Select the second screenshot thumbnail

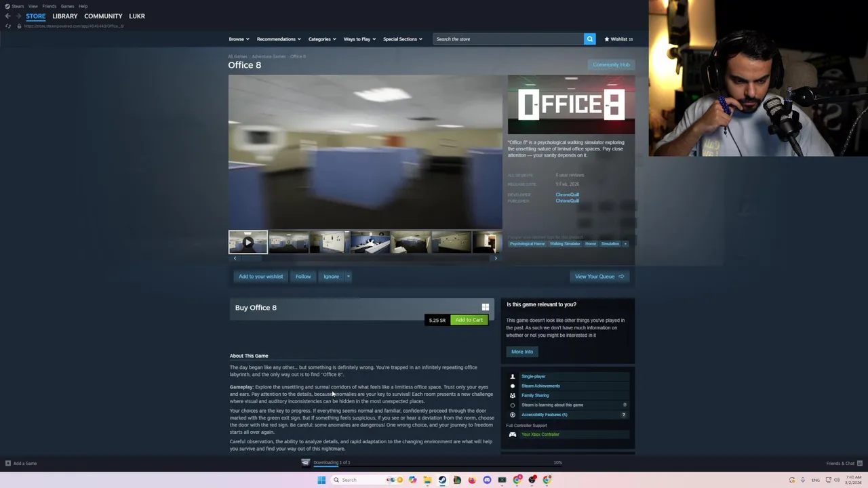tap(289, 242)
